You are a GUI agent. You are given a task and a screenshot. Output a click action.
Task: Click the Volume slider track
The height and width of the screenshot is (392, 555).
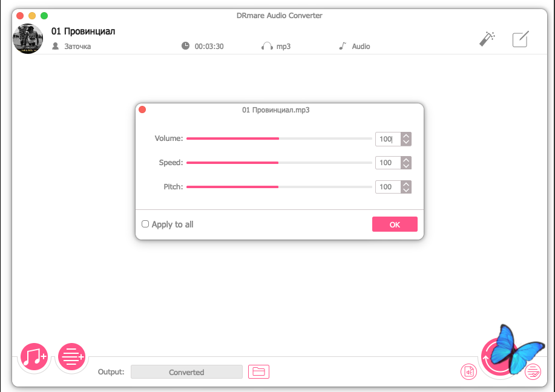click(x=278, y=139)
